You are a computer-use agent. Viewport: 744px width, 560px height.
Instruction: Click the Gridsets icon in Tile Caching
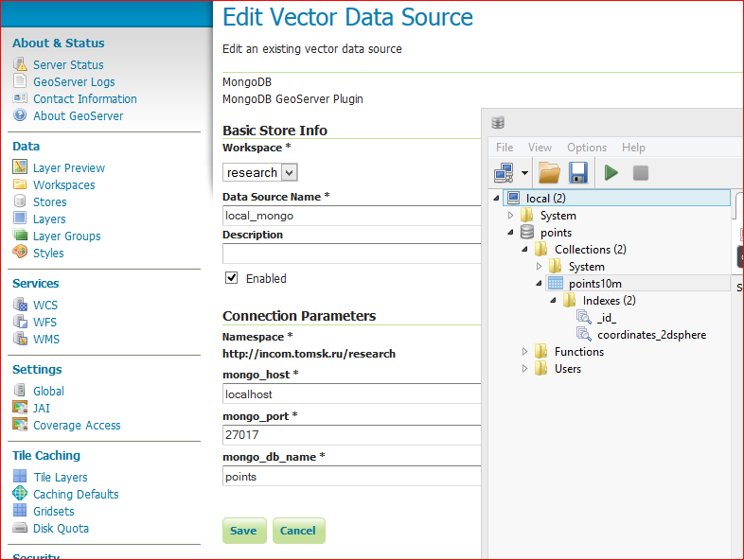pos(20,511)
